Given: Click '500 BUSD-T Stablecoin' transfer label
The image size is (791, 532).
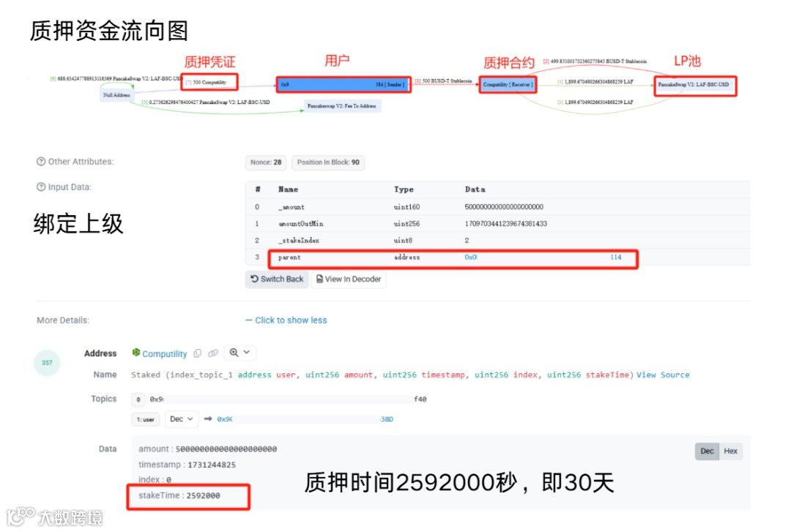Looking at the screenshot, I should 443,80.
